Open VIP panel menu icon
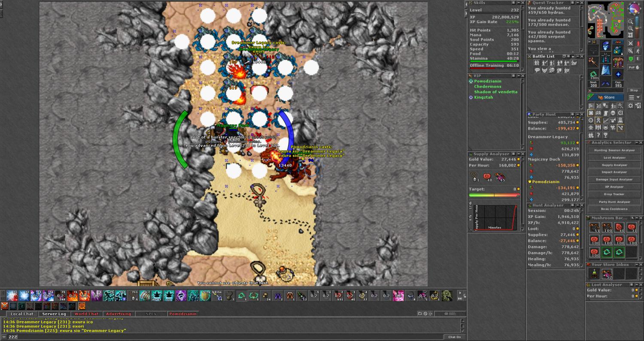Viewport: 644px width, 341px height. click(513, 75)
